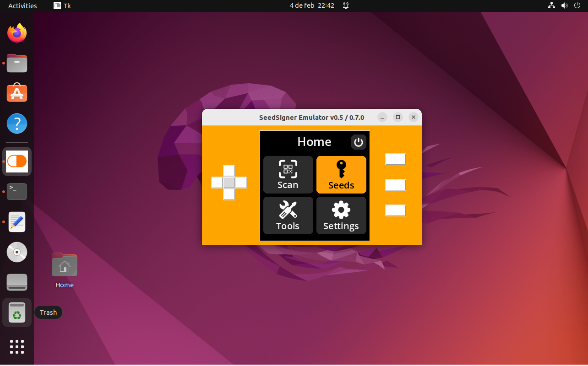Click the volume icon in top bar
Image resolution: width=588 pixels, height=366 pixels.
(564, 5)
